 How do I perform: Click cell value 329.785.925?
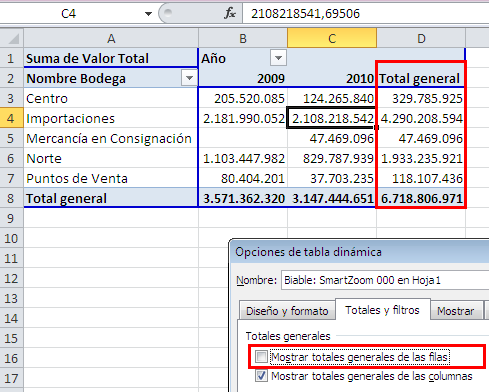[421, 98]
